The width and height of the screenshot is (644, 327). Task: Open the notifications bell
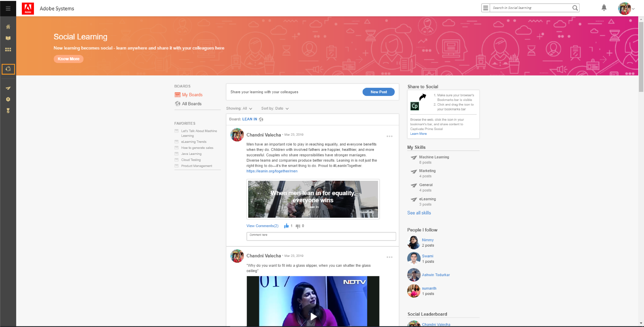click(604, 8)
